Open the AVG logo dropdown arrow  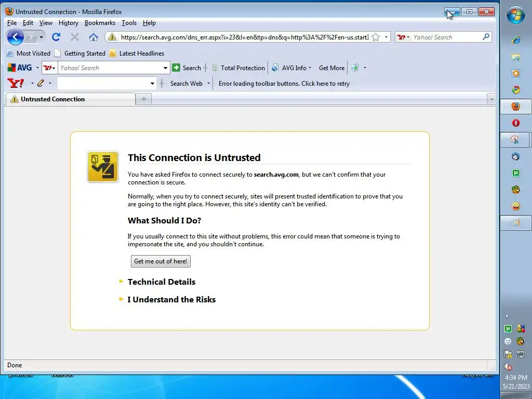click(x=37, y=68)
